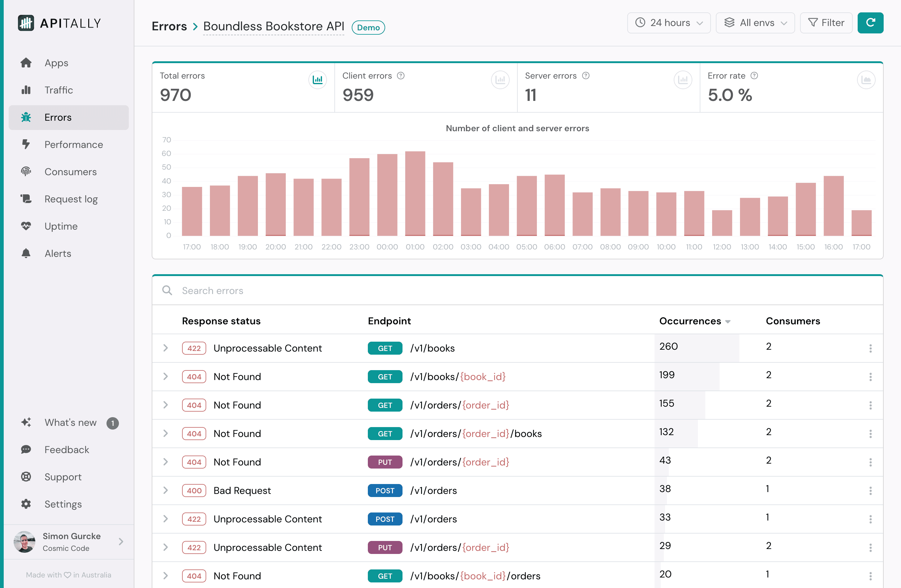Screen dimensions: 901x588
Task: Click the Errors breadcrumb link
Action: [169, 26]
